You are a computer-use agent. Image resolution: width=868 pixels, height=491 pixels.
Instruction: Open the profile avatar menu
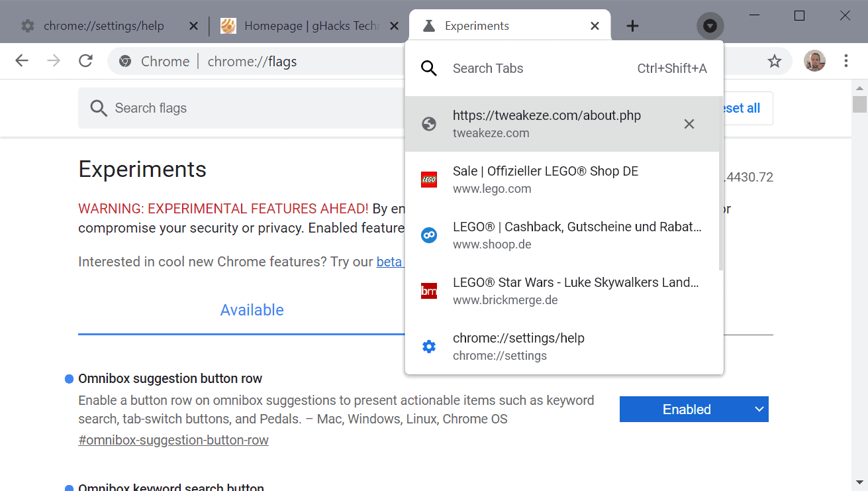click(814, 61)
